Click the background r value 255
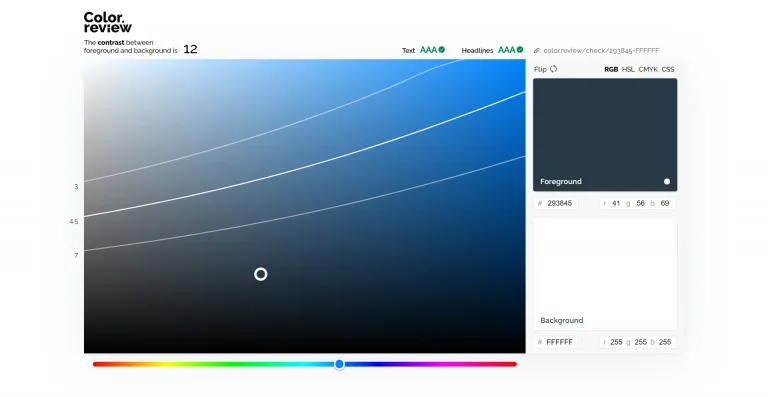 click(x=616, y=342)
